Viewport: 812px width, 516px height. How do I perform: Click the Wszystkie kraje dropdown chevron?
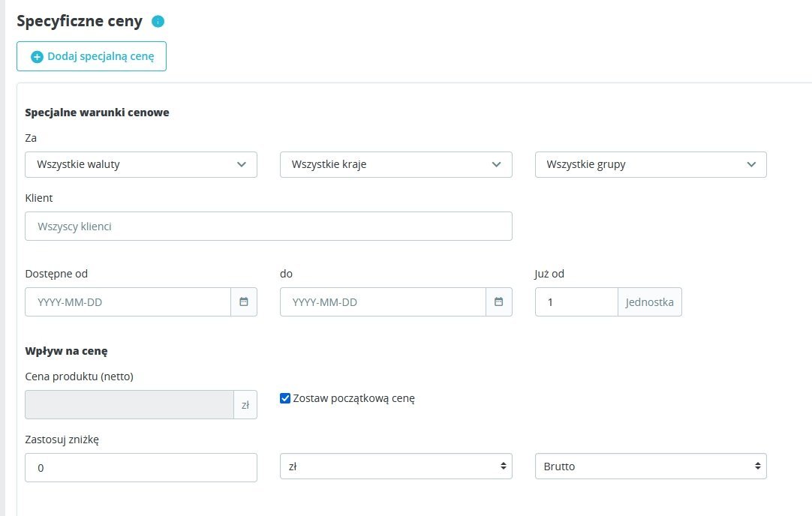pyautogui.click(x=496, y=164)
